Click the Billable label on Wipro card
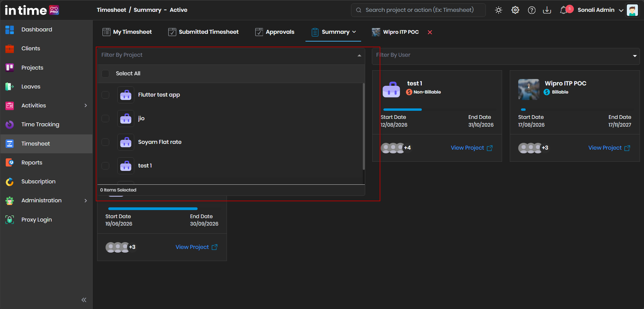644x309 pixels. point(560,92)
